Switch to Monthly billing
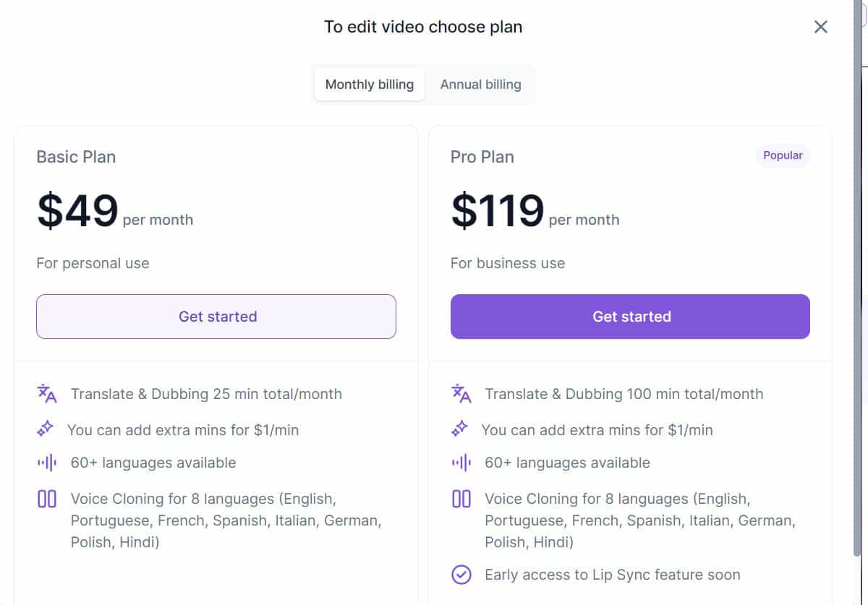This screenshot has width=868, height=605. (370, 85)
